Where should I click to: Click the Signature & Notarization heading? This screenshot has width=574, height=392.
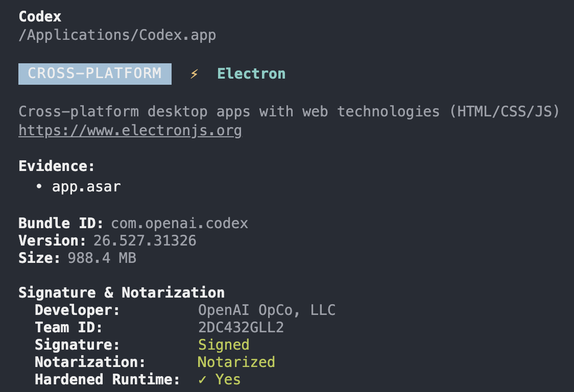click(x=122, y=293)
